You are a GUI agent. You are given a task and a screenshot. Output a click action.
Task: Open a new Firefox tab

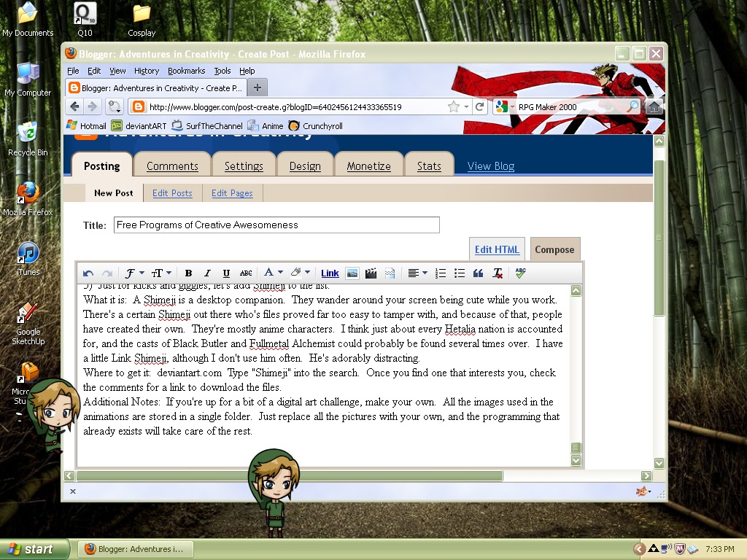pyautogui.click(x=258, y=87)
